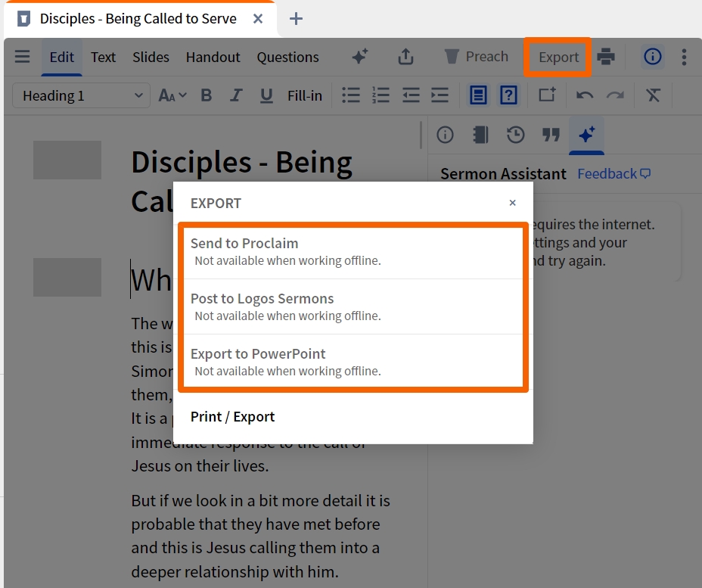Choose Post to Logos Sermons option
Image resolution: width=702 pixels, height=588 pixels.
tap(353, 306)
